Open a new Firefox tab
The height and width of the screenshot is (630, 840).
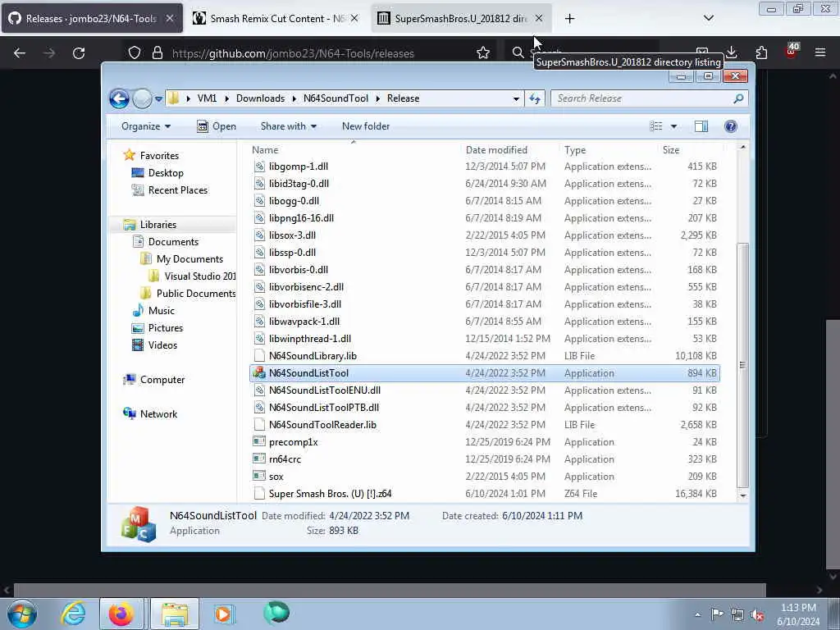(x=569, y=19)
